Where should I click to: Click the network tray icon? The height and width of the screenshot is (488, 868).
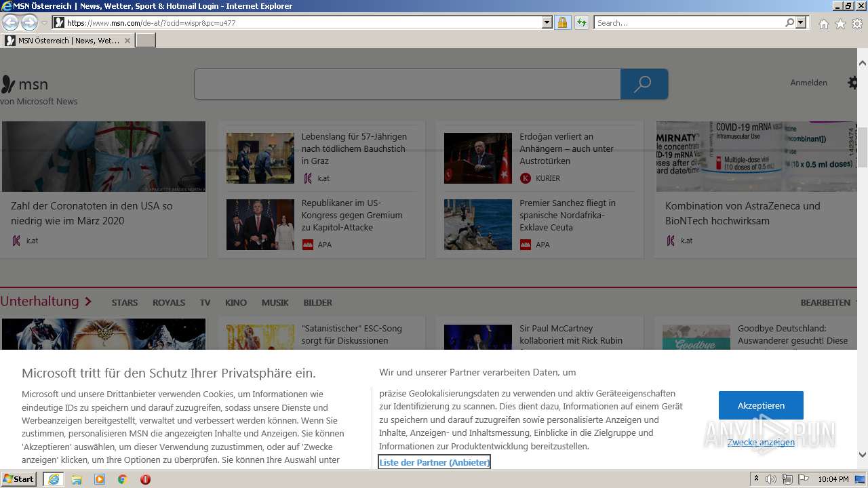787,479
